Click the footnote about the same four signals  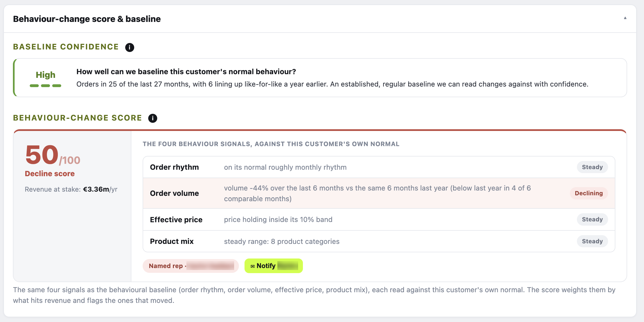pos(314,295)
